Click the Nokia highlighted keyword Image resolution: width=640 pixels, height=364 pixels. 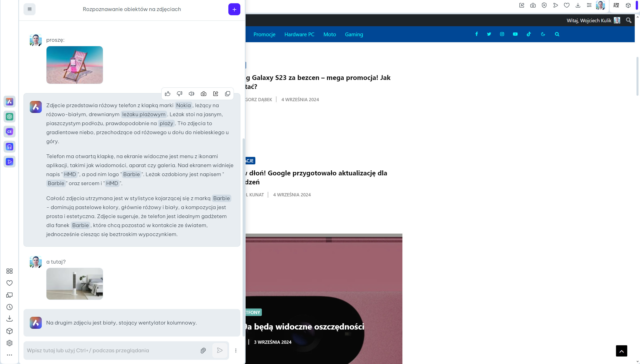pyautogui.click(x=183, y=105)
